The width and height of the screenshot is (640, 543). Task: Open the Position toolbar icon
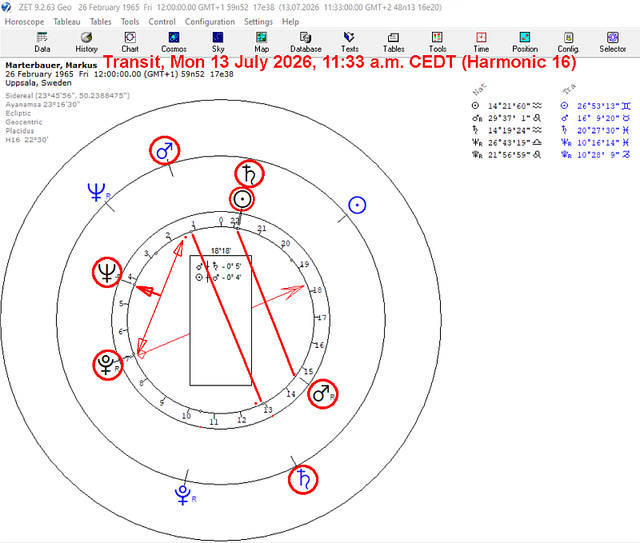point(525,38)
